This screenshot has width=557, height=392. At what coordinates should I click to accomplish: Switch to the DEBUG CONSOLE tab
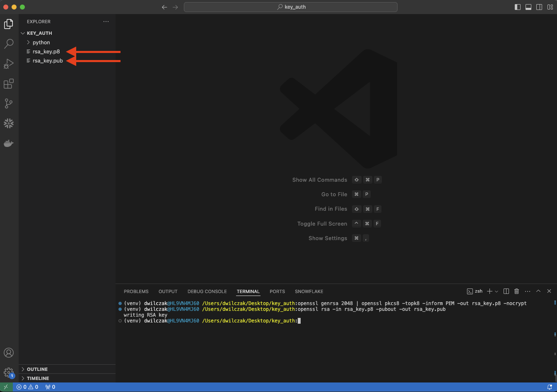(207, 291)
